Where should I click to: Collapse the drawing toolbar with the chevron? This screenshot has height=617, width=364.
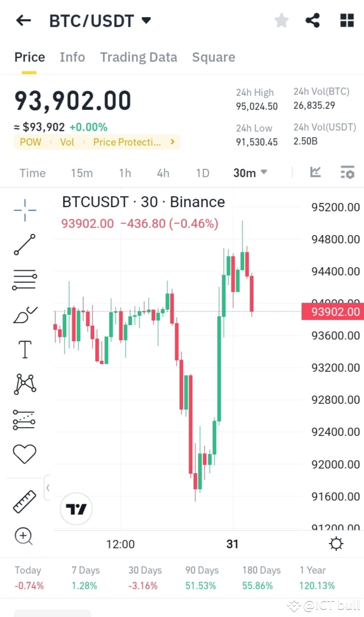48,488
